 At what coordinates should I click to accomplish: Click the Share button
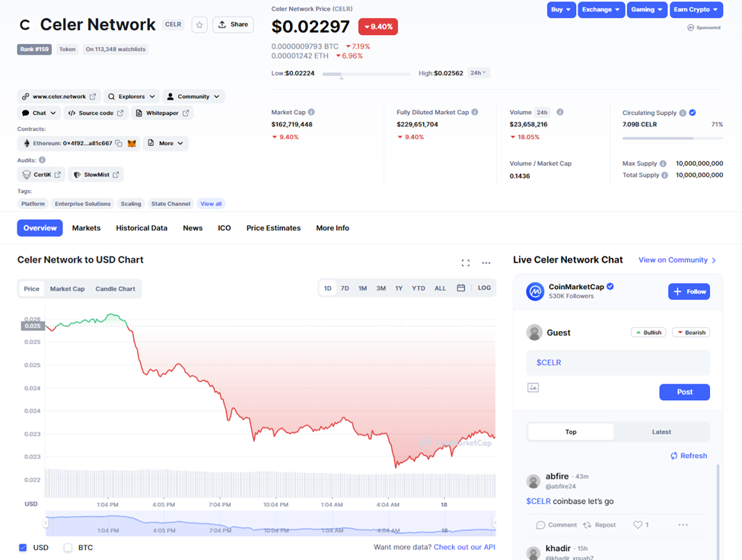(233, 24)
